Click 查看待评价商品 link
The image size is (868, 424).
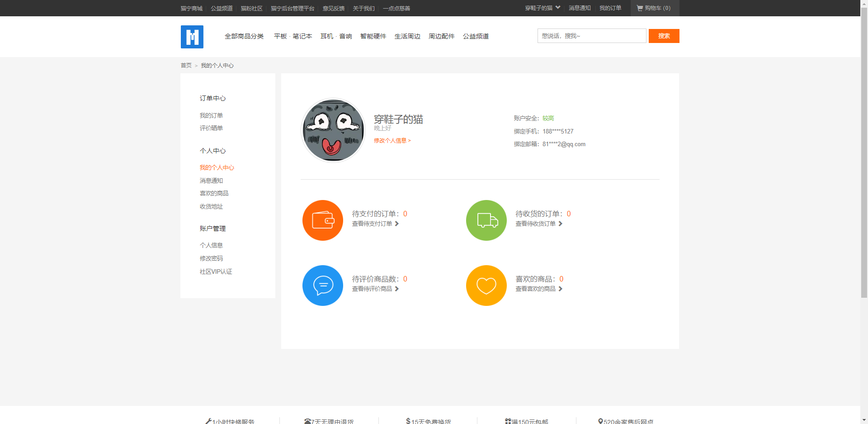tap(372, 289)
